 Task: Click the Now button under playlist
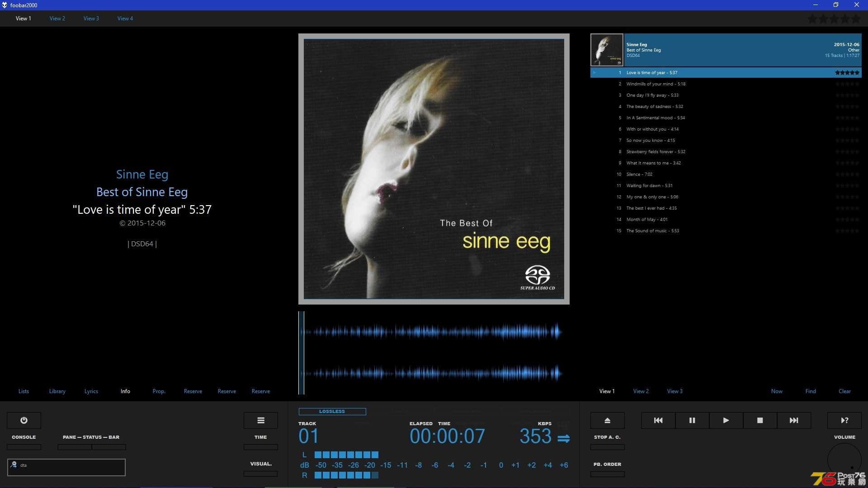777,391
